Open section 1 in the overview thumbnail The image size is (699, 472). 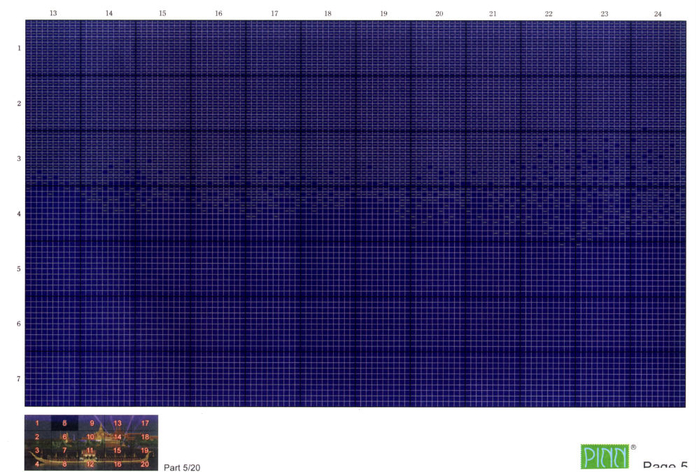[x=37, y=423]
